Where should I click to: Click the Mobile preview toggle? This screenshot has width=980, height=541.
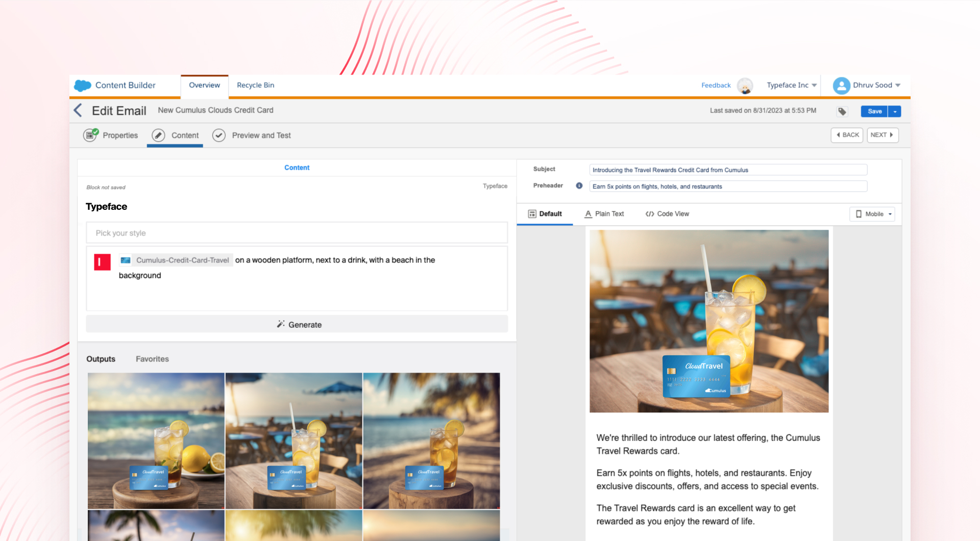click(872, 214)
